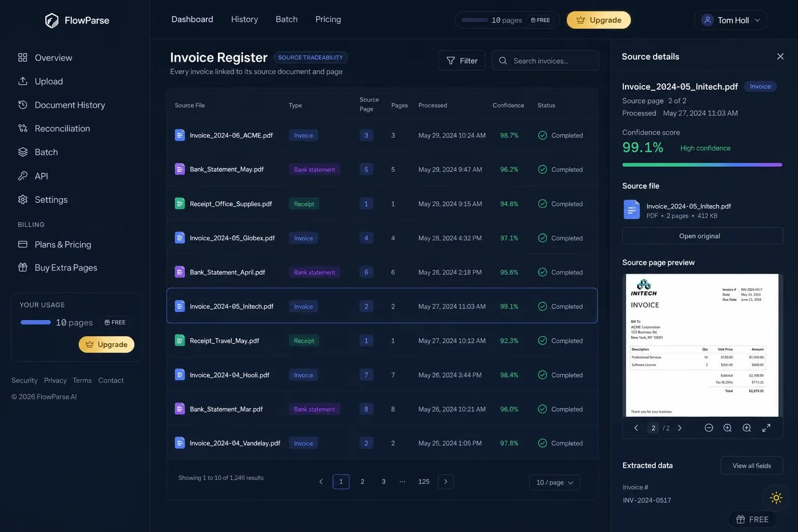The width and height of the screenshot is (798, 532).
Task: Click Open original button
Action: tap(702, 236)
